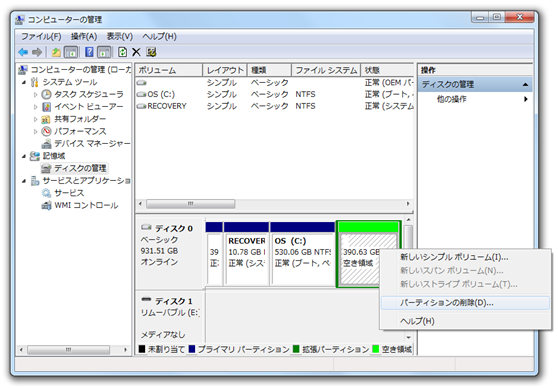
Task: Click the Back arrow toolbar icon
Action: pyautogui.click(x=23, y=52)
